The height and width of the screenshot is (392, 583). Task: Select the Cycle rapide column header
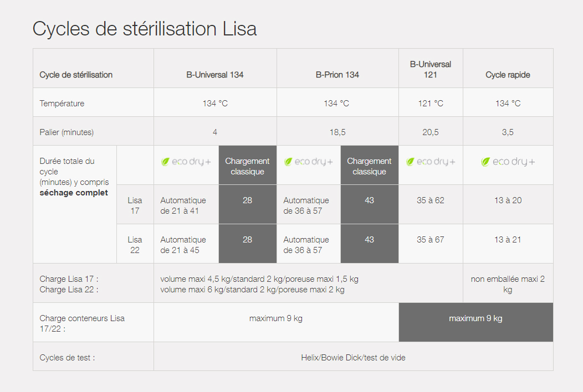coord(508,75)
